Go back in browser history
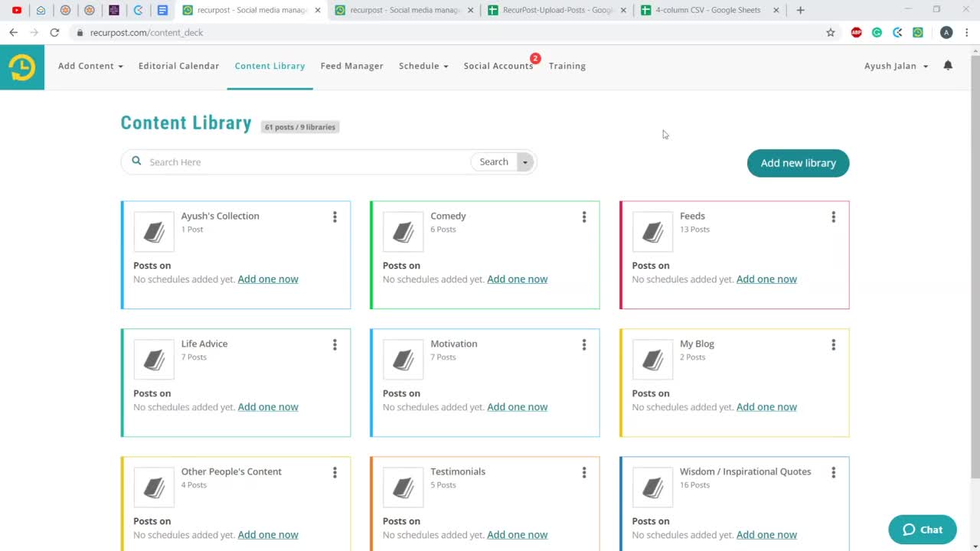The width and height of the screenshot is (980, 551). 13,32
